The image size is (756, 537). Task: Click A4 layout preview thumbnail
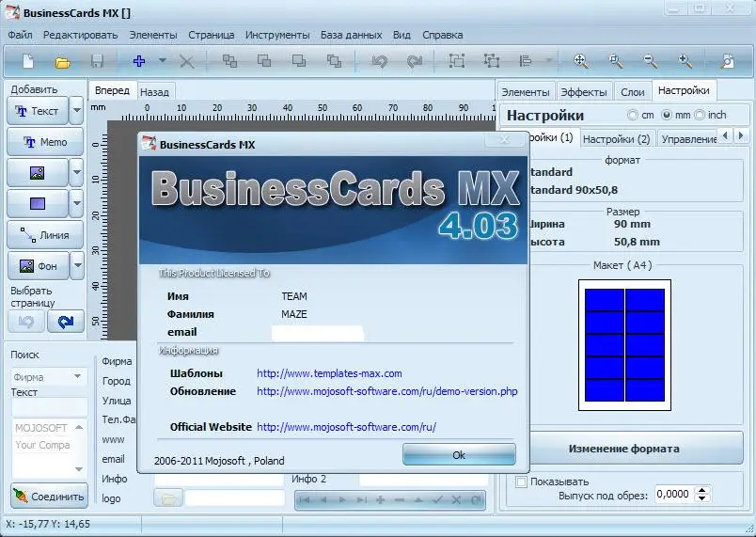[x=624, y=345]
